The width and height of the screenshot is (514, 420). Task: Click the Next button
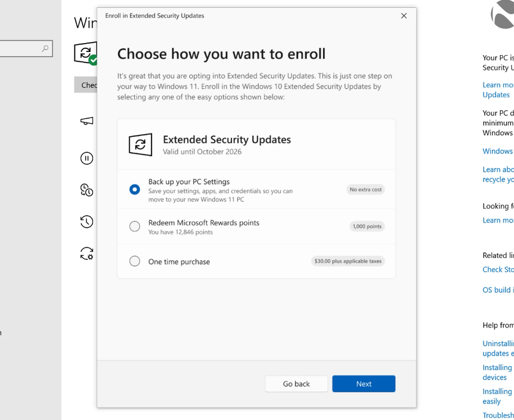[x=364, y=384]
